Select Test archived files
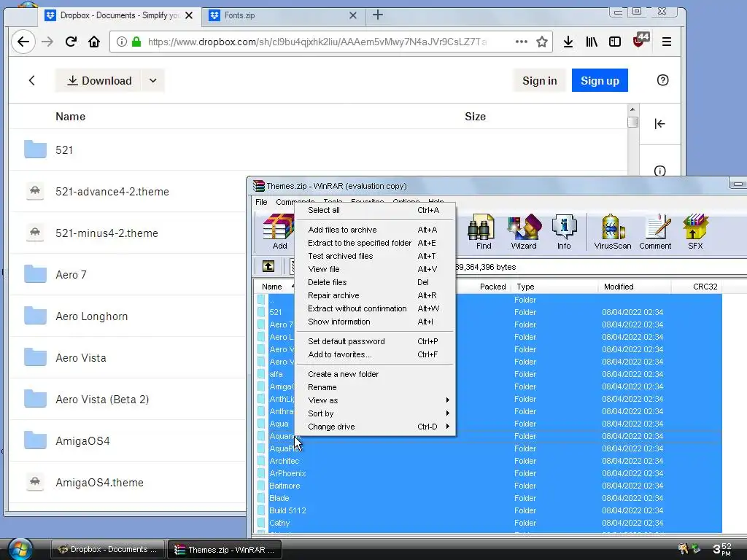The image size is (747, 560). (374, 256)
